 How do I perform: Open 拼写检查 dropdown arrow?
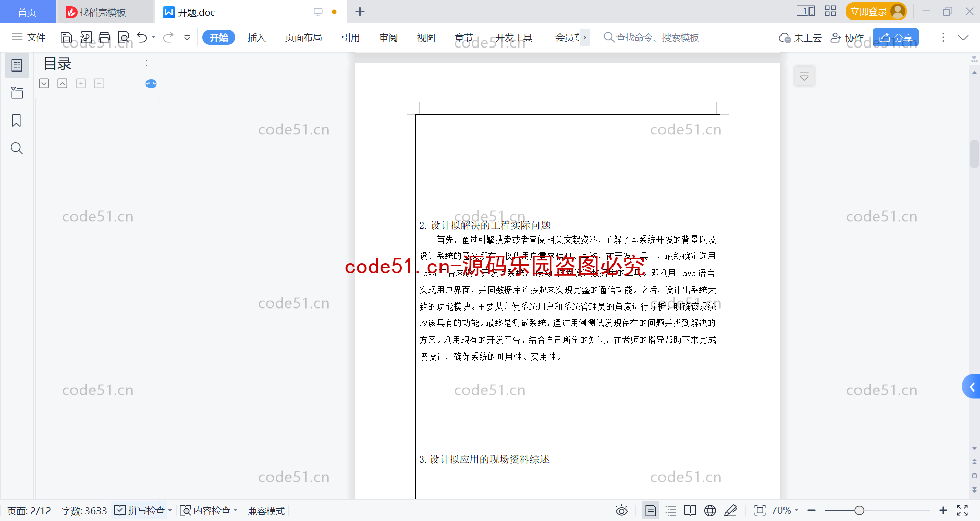(x=170, y=510)
